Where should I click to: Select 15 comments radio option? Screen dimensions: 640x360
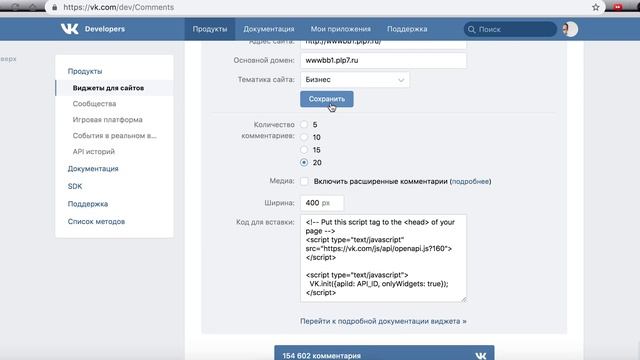(304, 150)
